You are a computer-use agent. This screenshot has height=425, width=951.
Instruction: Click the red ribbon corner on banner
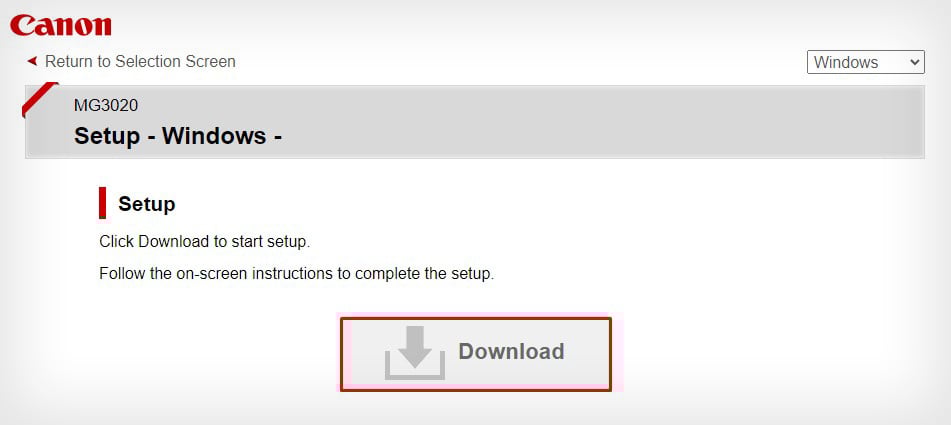[x=39, y=99]
